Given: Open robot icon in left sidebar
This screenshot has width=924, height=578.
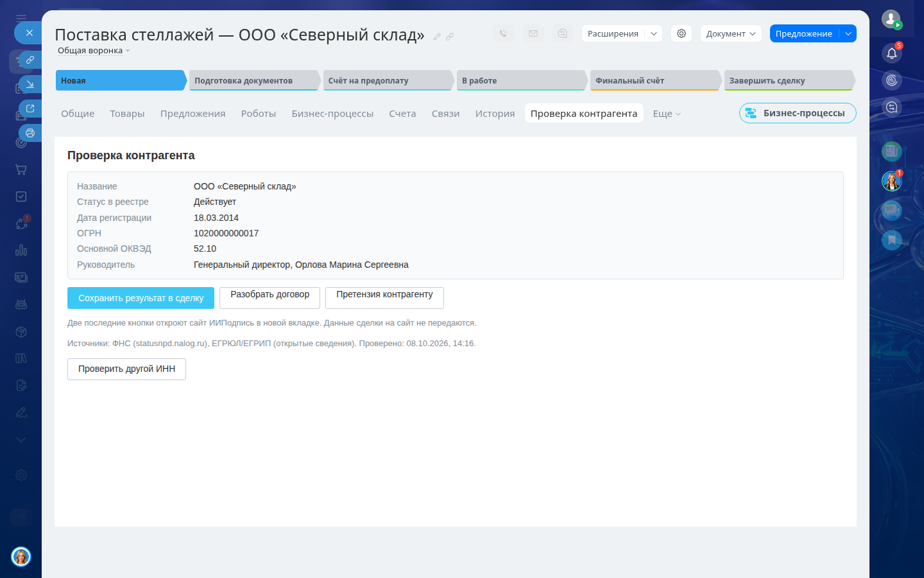Looking at the screenshot, I should [21, 304].
